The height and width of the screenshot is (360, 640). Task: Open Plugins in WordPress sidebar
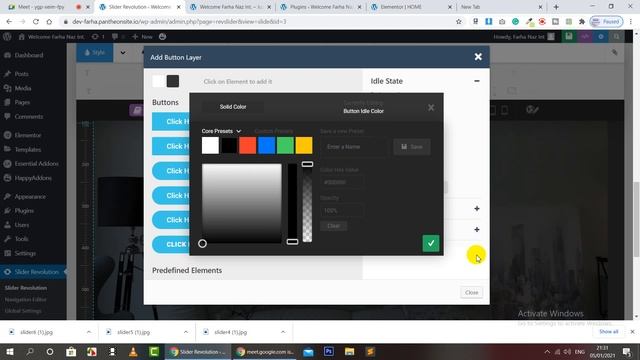pyautogui.click(x=24, y=211)
